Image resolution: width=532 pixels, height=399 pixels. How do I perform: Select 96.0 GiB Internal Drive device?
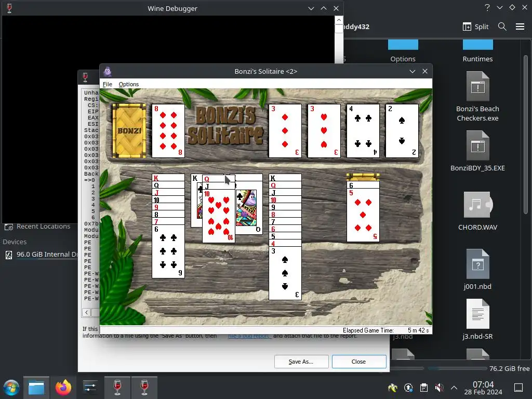pyautogui.click(x=41, y=255)
